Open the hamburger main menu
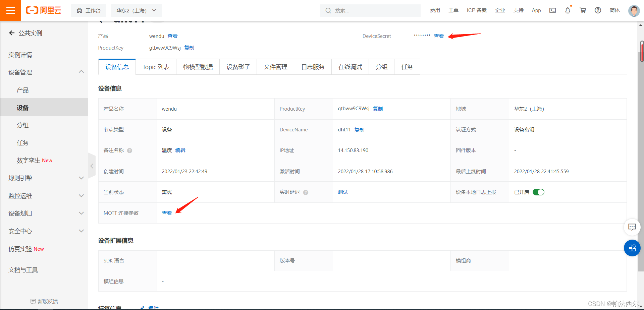This screenshot has width=644, height=310. [x=10, y=10]
